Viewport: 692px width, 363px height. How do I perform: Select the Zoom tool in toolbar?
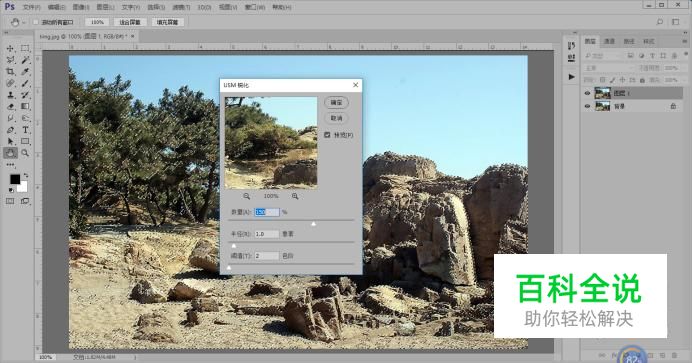tap(25, 153)
